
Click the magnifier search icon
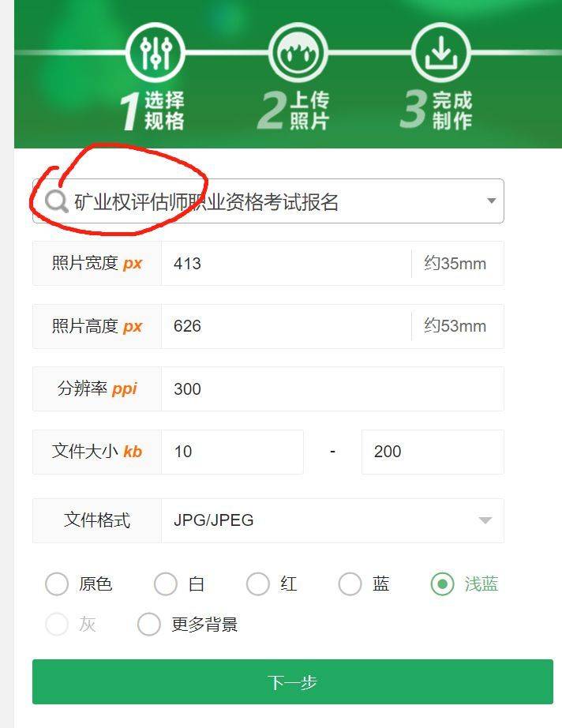57,201
